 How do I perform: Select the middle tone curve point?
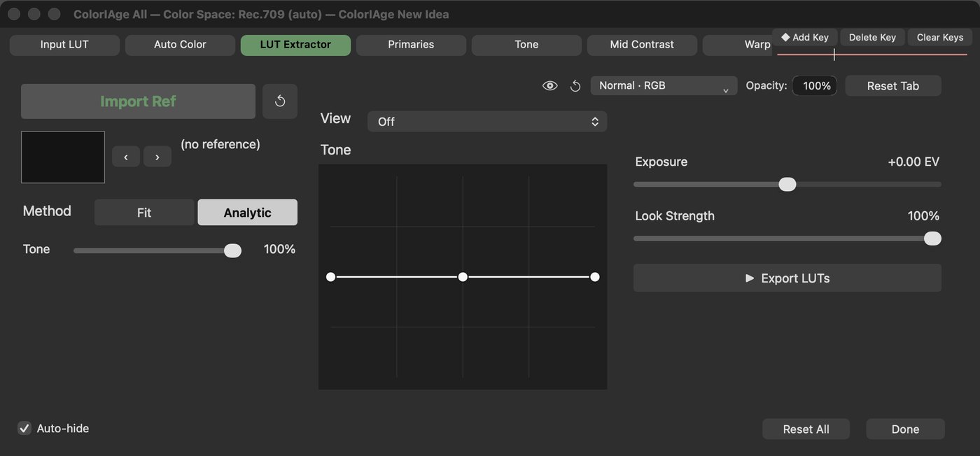pos(463,277)
